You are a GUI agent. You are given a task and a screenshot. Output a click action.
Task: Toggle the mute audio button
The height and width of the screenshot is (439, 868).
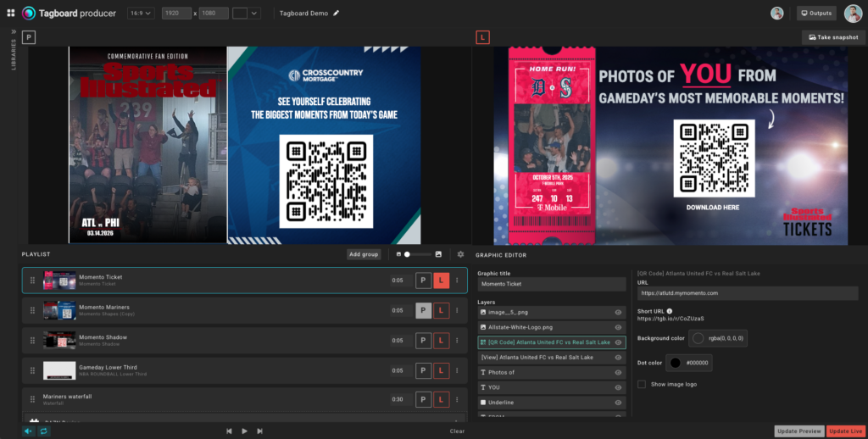click(29, 431)
